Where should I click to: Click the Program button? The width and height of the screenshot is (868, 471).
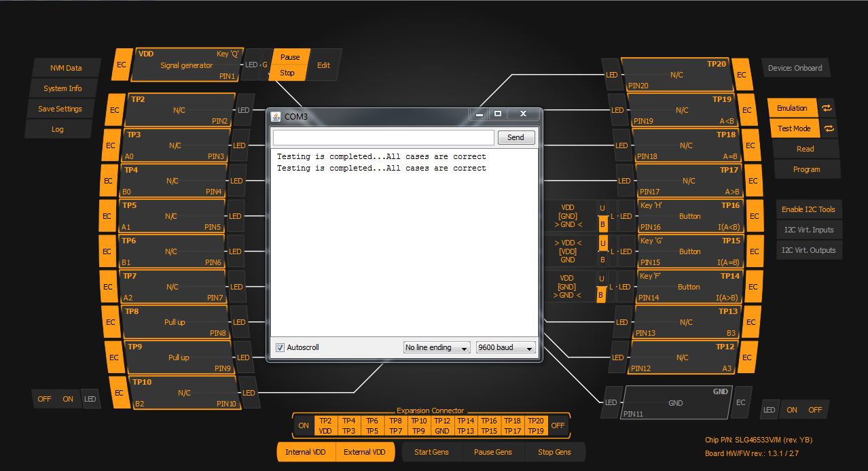pos(806,169)
